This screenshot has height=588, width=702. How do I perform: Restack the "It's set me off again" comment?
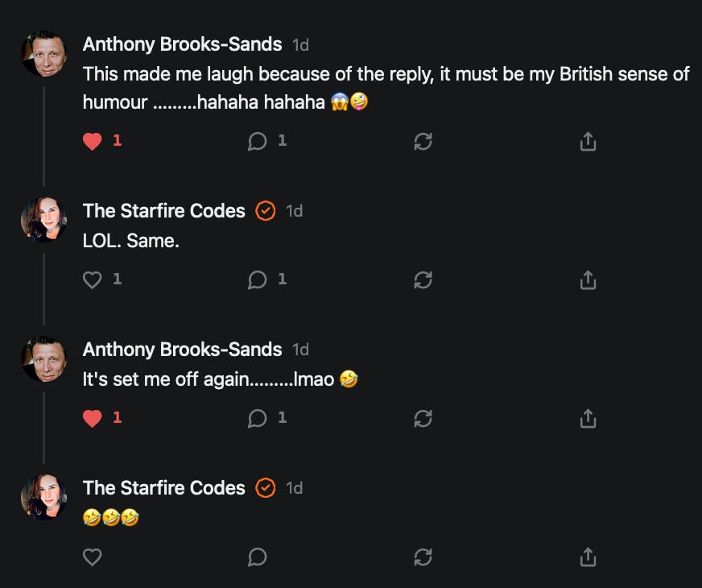point(423,418)
